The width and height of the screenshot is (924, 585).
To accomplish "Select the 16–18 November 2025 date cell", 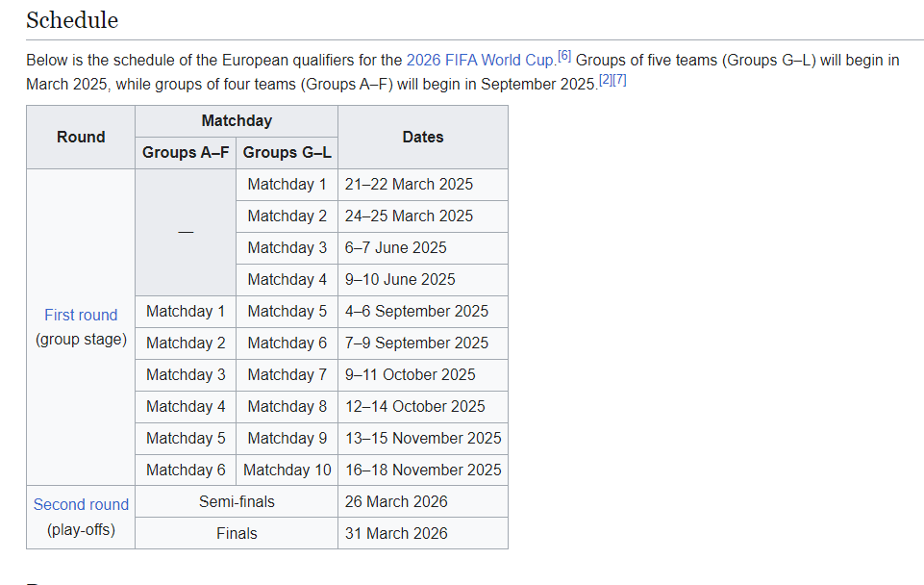I will click(x=423, y=470).
